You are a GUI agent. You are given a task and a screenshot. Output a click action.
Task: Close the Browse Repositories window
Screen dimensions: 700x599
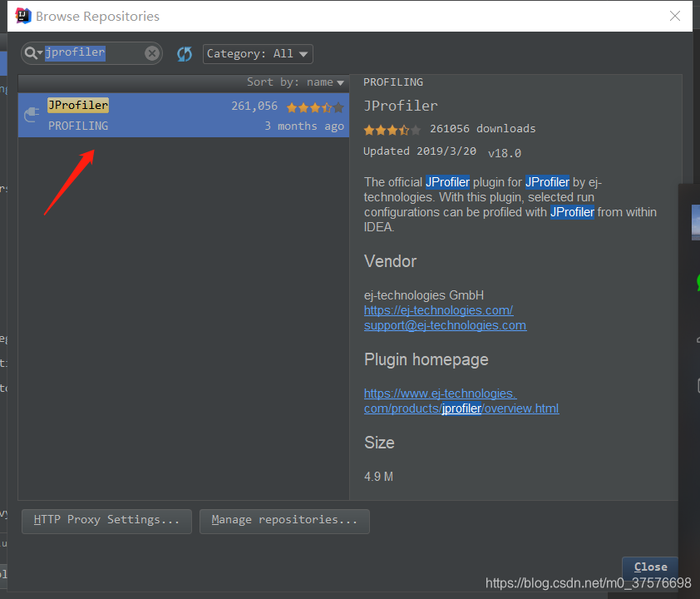click(x=675, y=16)
